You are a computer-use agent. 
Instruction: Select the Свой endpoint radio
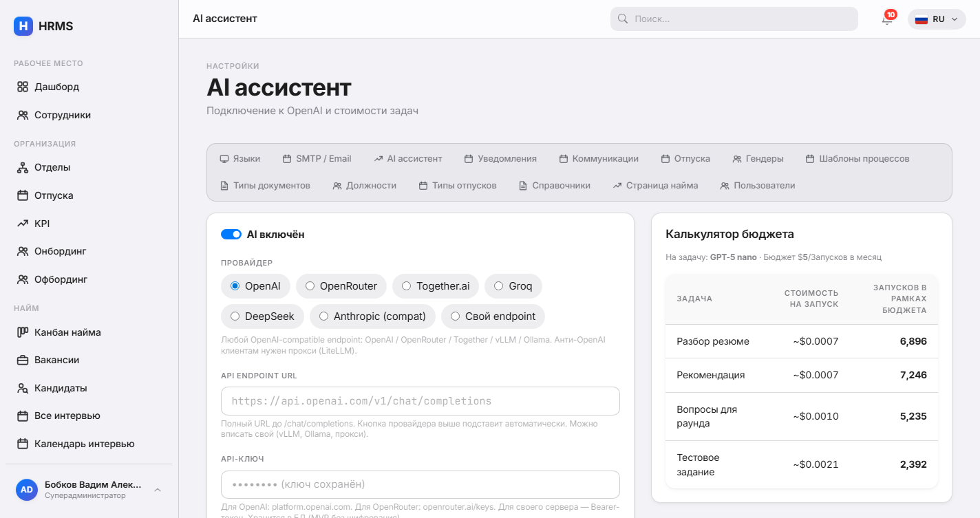coord(456,316)
